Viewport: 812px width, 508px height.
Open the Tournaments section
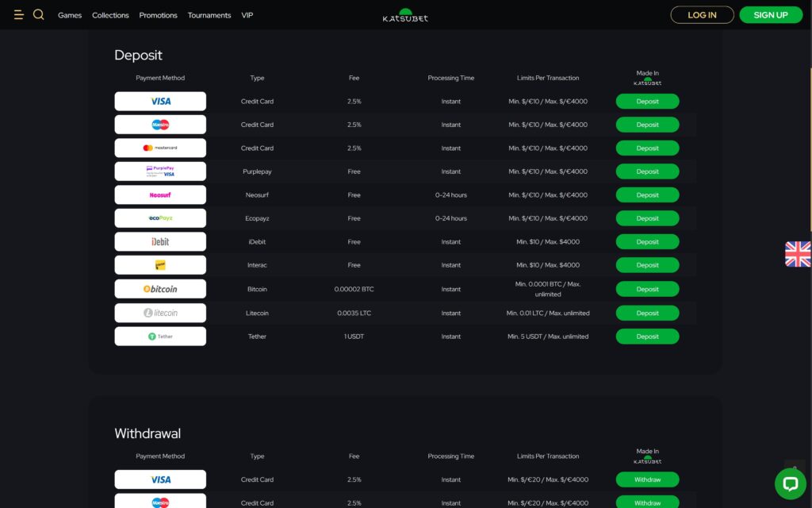(209, 14)
